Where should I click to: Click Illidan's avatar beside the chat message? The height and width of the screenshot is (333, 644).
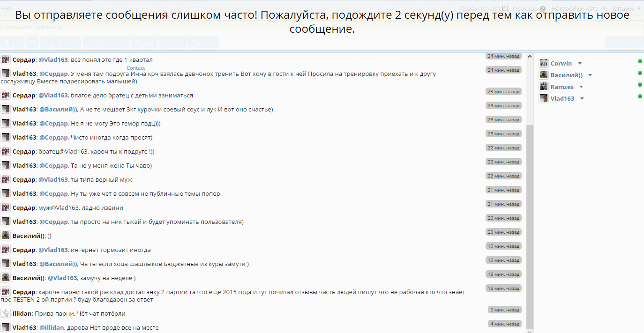click(6, 313)
